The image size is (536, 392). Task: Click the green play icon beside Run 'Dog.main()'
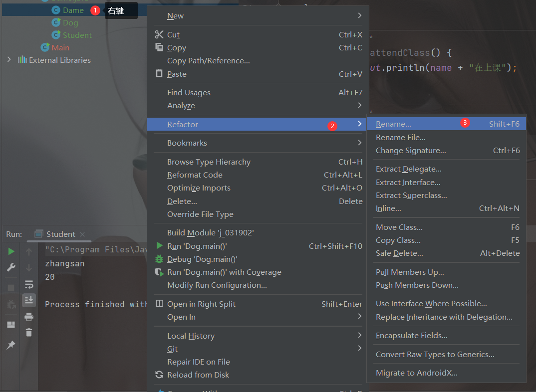coord(159,245)
